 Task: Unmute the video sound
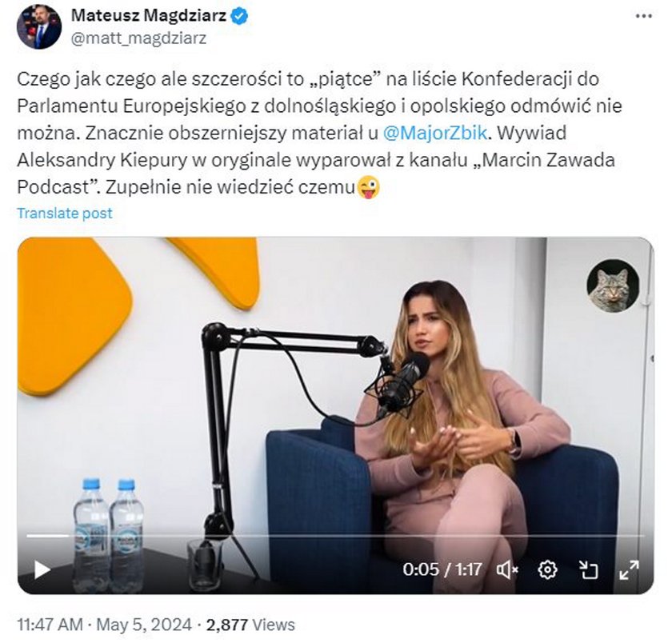click(x=507, y=569)
